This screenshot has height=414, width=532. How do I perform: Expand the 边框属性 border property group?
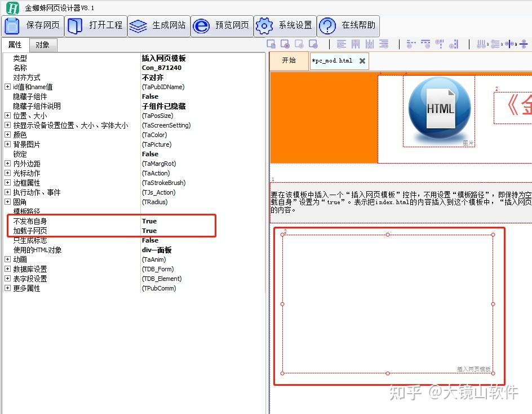[x=7, y=182]
